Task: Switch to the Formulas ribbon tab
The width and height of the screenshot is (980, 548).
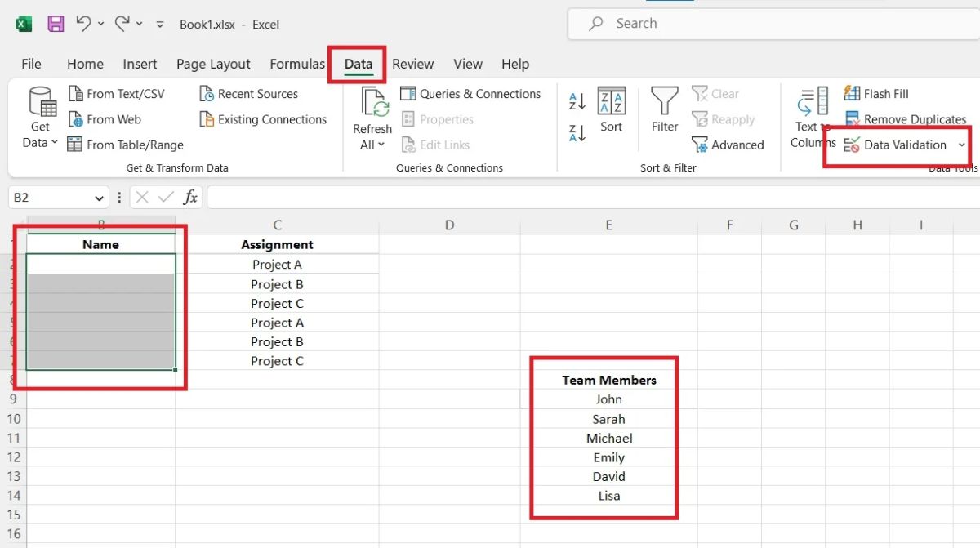Action: 296,64
